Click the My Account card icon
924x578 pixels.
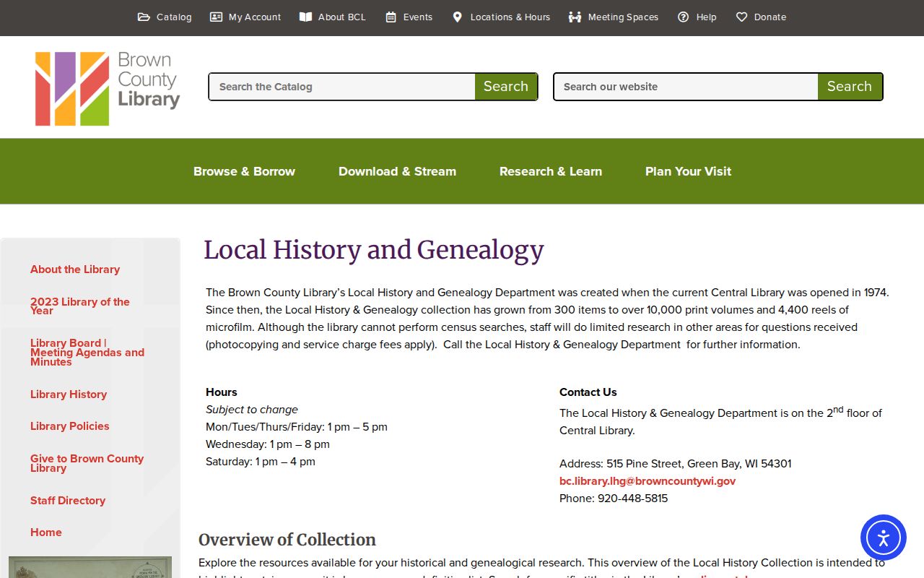216,17
